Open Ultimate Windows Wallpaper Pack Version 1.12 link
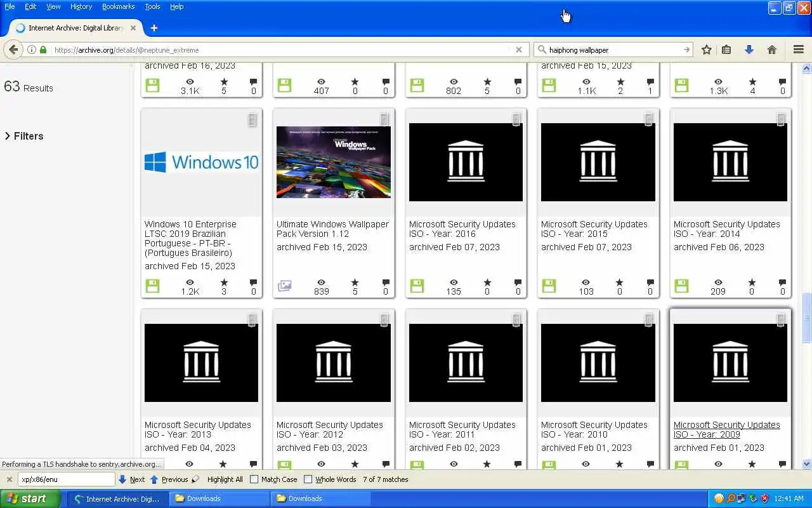The image size is (812, 508). 332,229
